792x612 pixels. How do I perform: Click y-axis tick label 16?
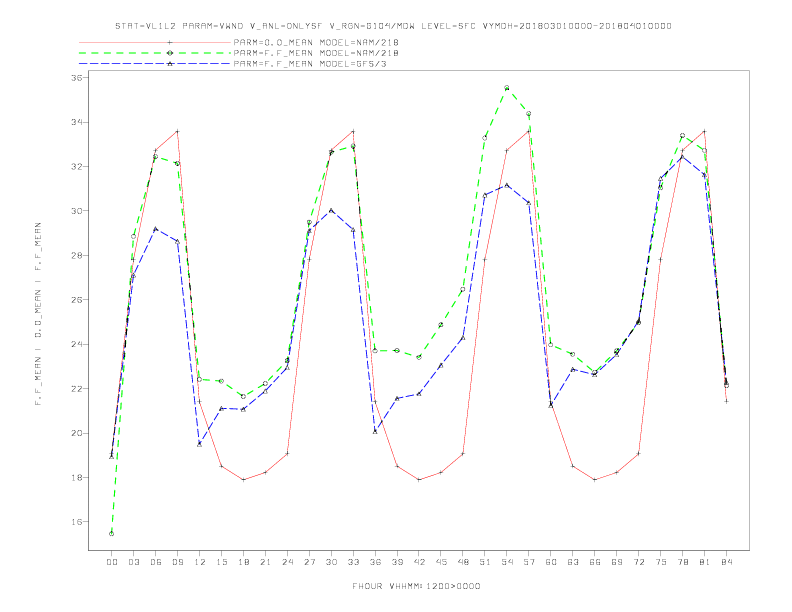pos(76,522)
